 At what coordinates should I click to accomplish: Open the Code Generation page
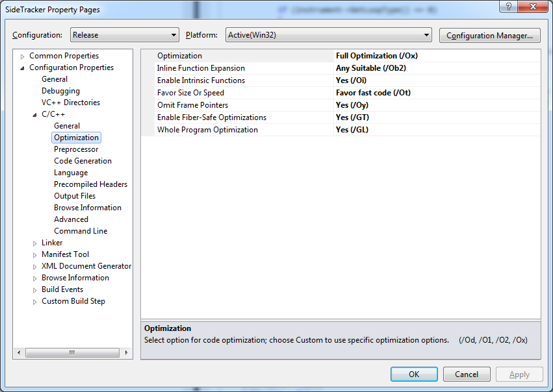coord(83,161)
